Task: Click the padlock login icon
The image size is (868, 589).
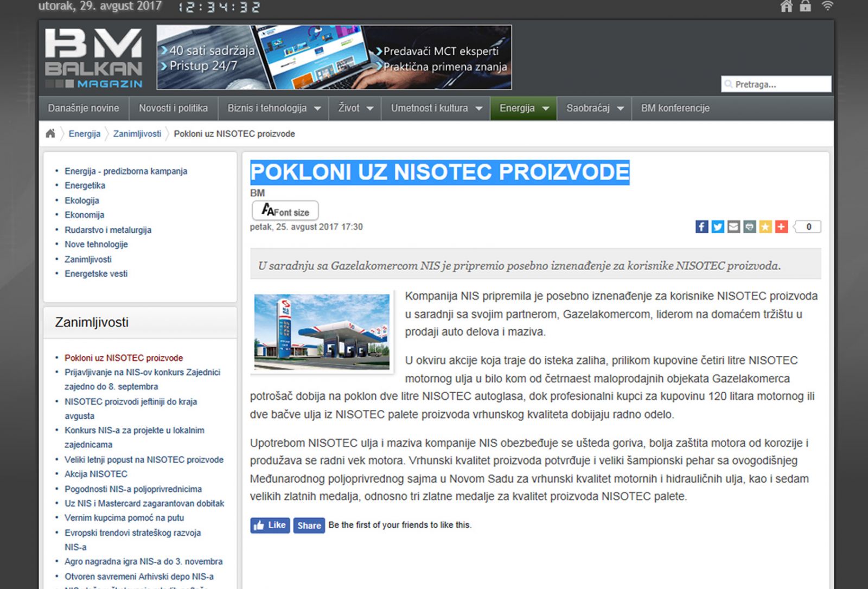Action: [x=806, y=7]
